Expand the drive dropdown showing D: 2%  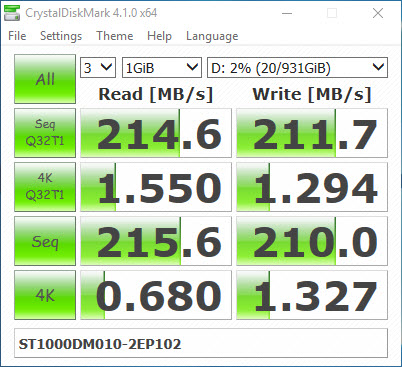pyautogui.click(x=297, y=68)
